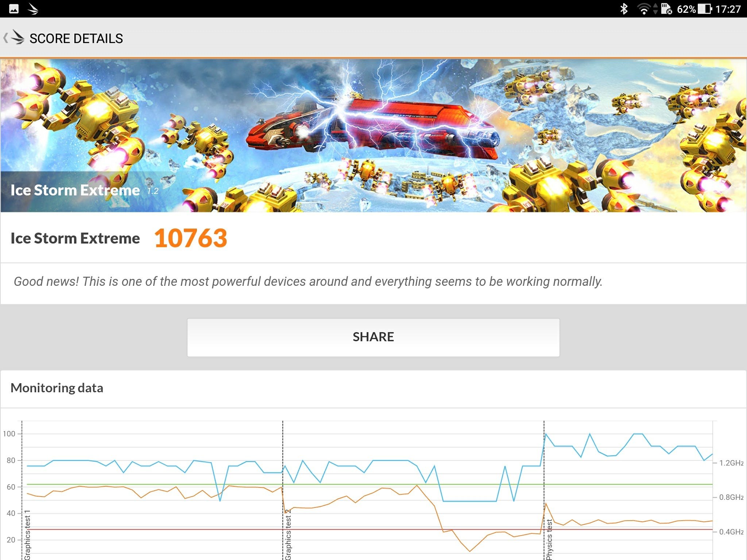Tap the 62% battery percentage
The height and width of the screenshot is (560, 747).
(686, 9)
